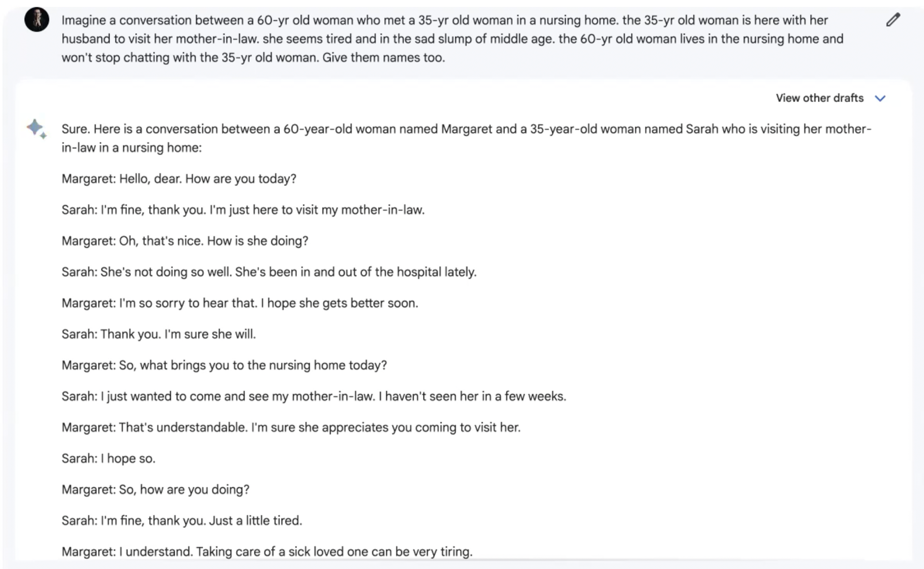Screen dimensions: 924x569
Task: Click the response intro paragraph starting with Sure
Action: [466, 138]
